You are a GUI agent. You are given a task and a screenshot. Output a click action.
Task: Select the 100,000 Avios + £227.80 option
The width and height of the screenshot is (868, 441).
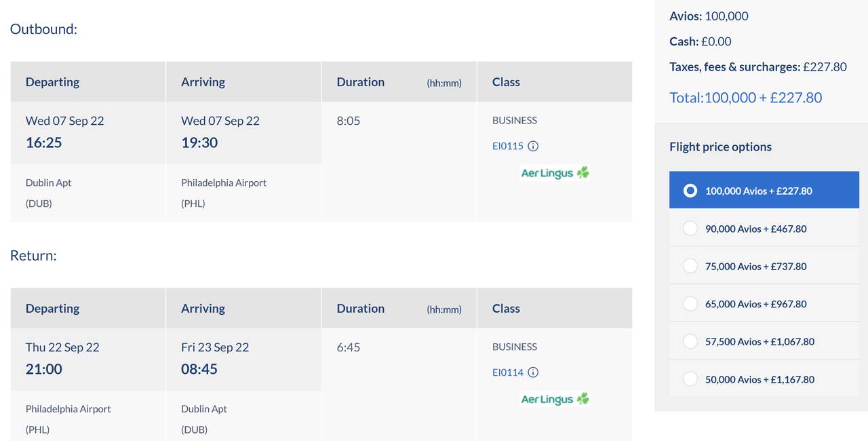[x=764, y=191]
